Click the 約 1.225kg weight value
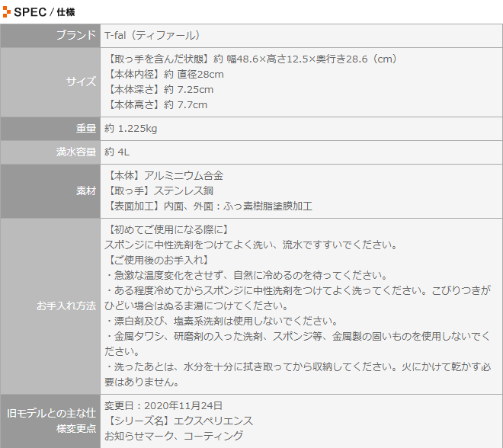 130,128
